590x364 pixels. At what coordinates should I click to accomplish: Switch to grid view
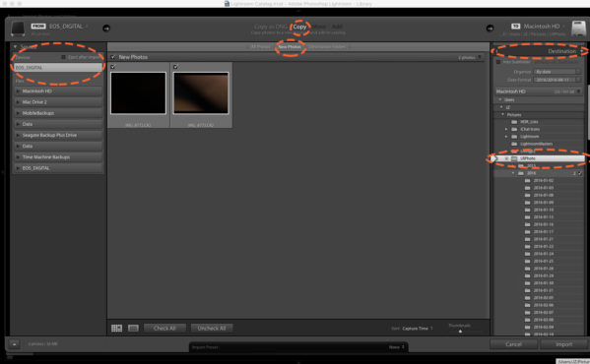116,329
